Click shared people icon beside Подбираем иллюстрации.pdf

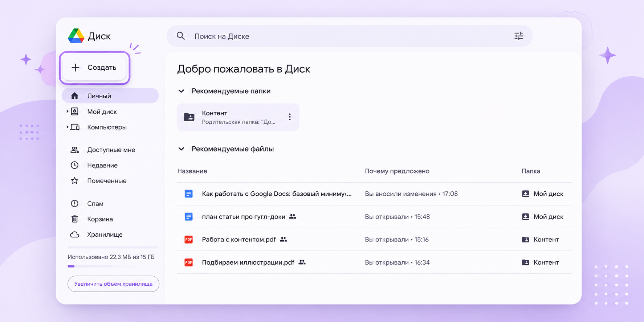click(x=302, y=262)
